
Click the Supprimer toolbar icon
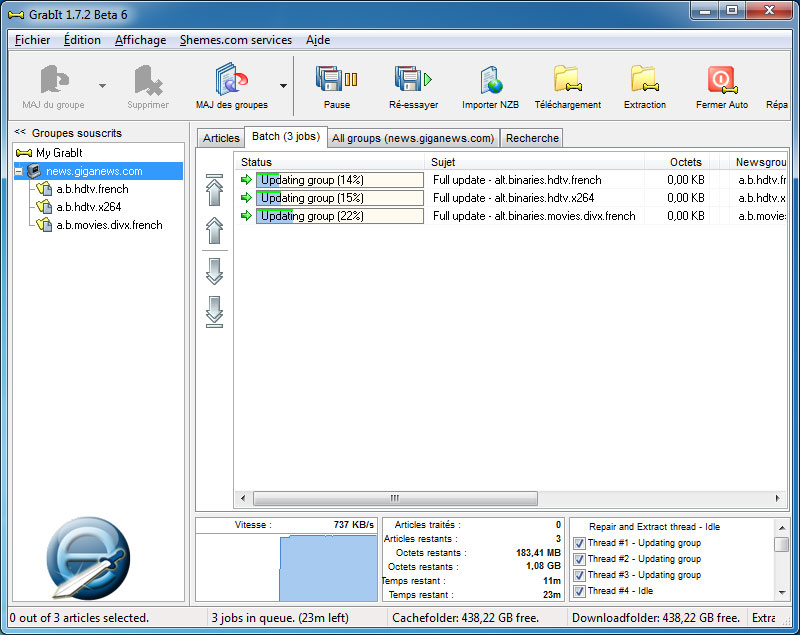tap(148, 80)
